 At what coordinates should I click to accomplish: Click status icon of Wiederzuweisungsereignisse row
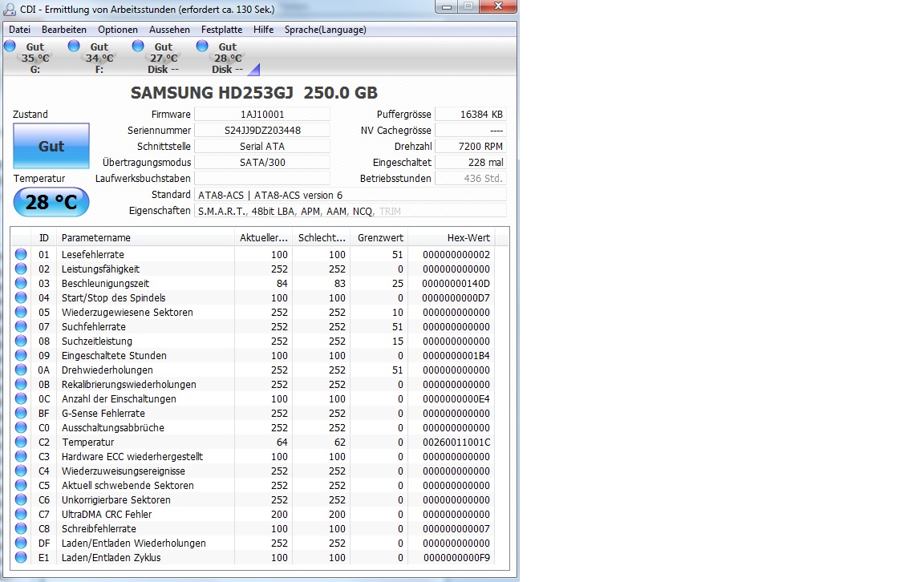[x=21, y=471]
